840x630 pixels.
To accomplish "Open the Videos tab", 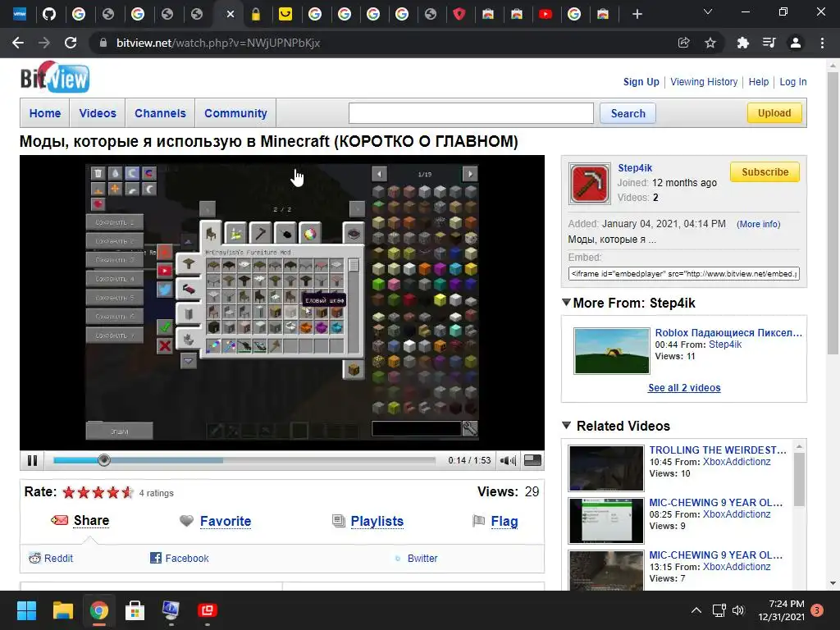I will click(x=98, y=113).
